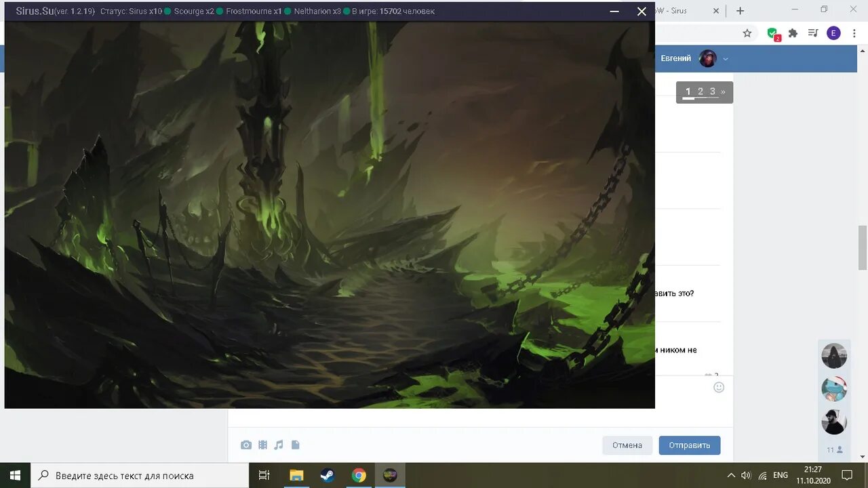
Task: Attach a photo via camera icon
Action: [245, 445]
